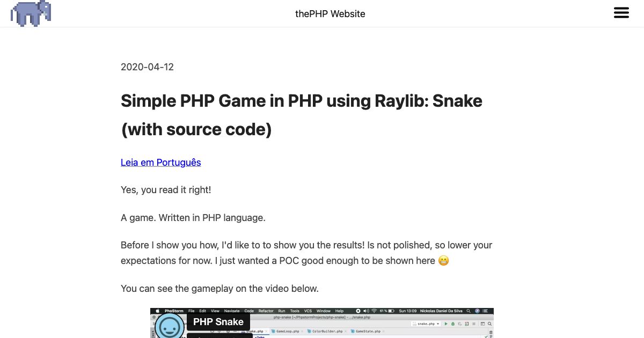The width and height of the screenshot is (644, 338).
Task: Click the Wi-Fi icon in the macOS menu bar
Action: pos(374,311)
